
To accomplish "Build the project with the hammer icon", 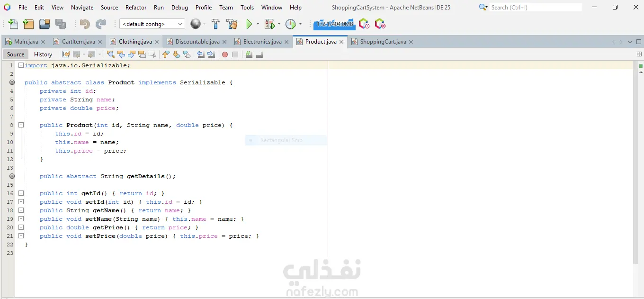I will coord(216,24).
